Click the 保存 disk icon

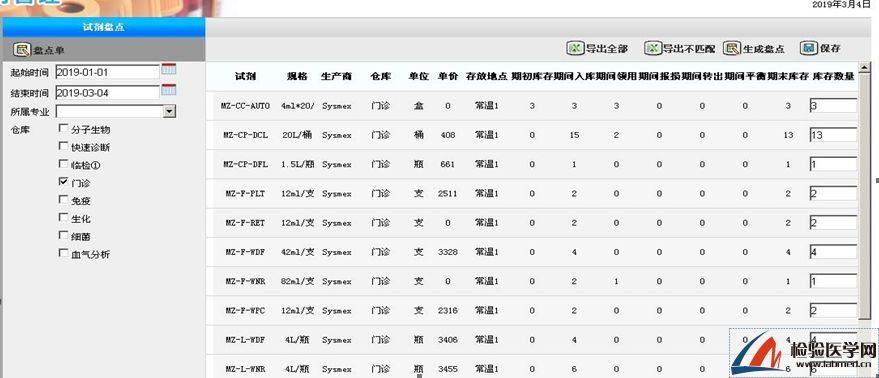(807, 48)
